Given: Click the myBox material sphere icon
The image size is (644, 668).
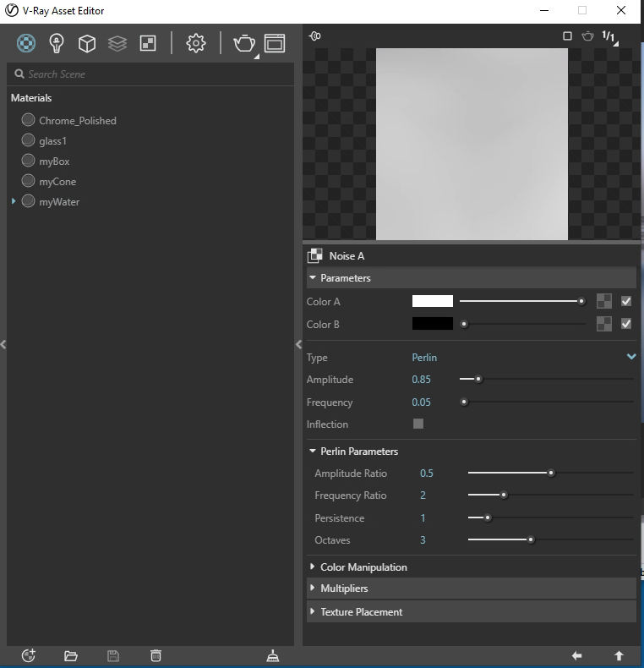Looking at the screenshot, I should (x=28, y=160).
